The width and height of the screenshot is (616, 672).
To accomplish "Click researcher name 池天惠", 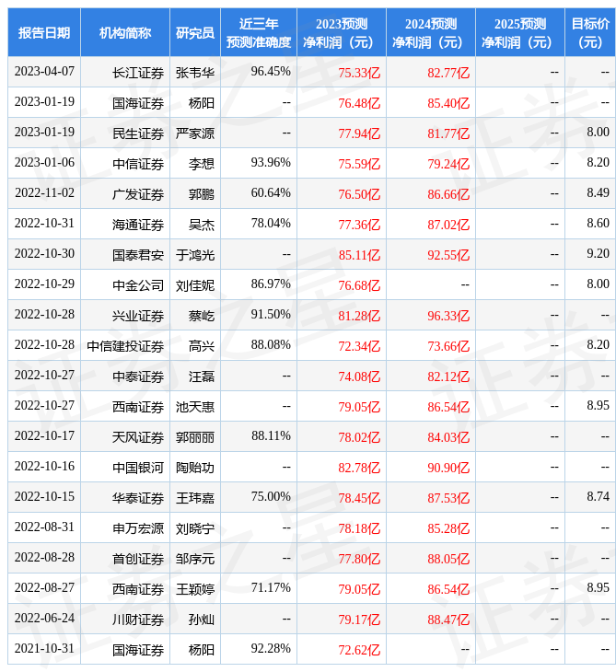I will coord(195,407).
